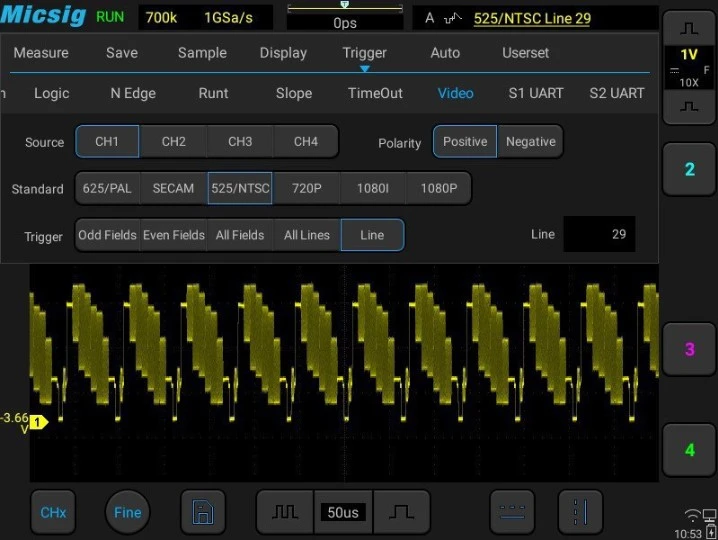The width and height of the screenshot is (718, 540).
Task: Set polarity to Negative
Action: [x=531, y=142]
